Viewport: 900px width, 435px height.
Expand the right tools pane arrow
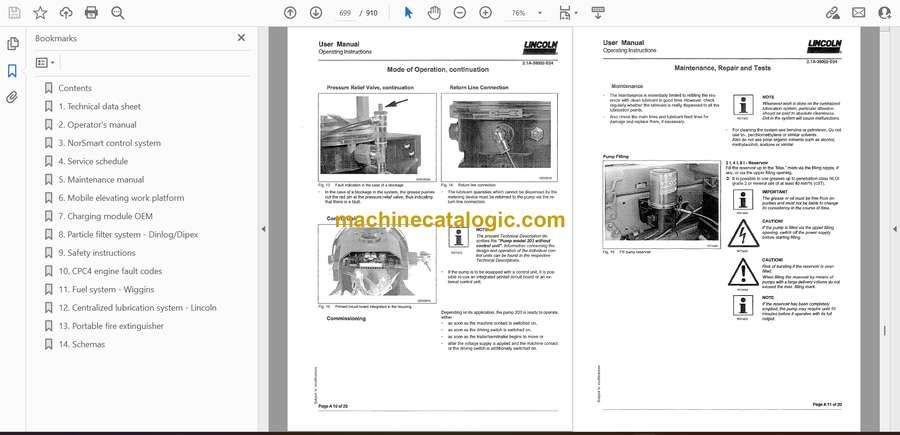point(894,229)
